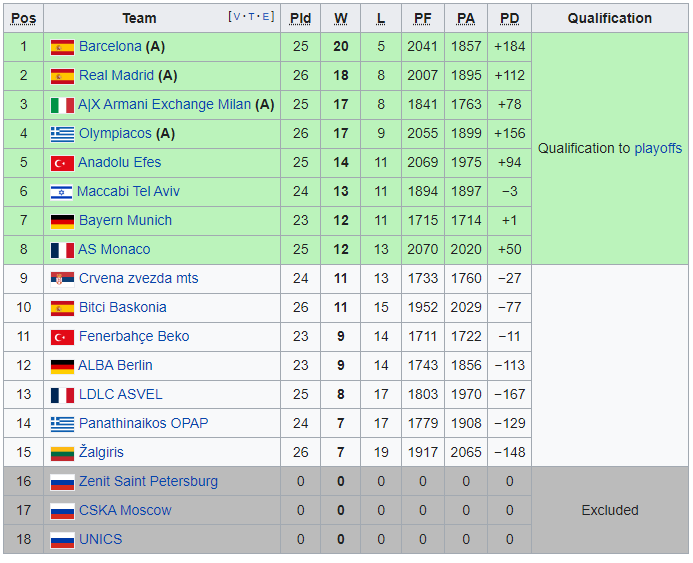Image resolution: width=693 pixels, height=563 pixels.
Task: Open the Fenerbahçe Beko team page
Action: coord(134,337)
